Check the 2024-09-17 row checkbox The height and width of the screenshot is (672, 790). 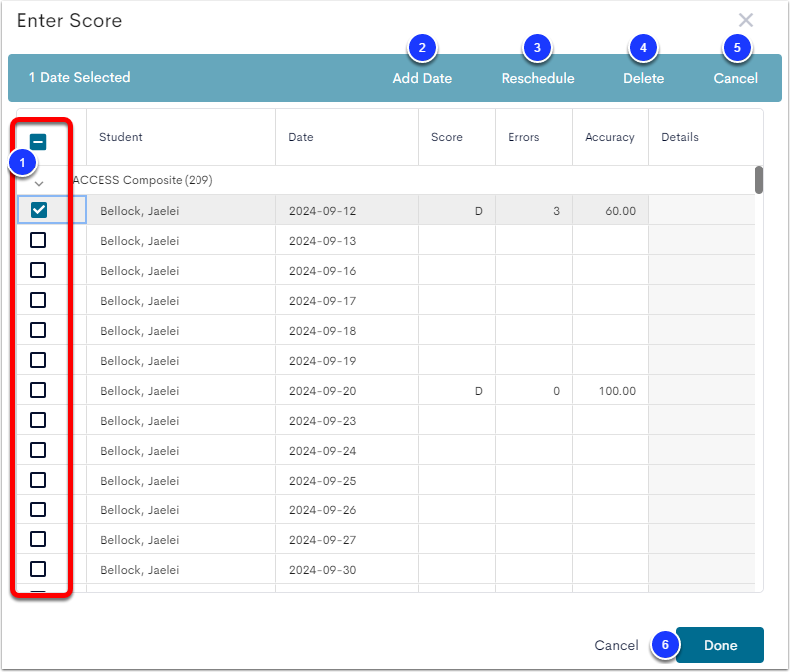click(x=38, y=300)
